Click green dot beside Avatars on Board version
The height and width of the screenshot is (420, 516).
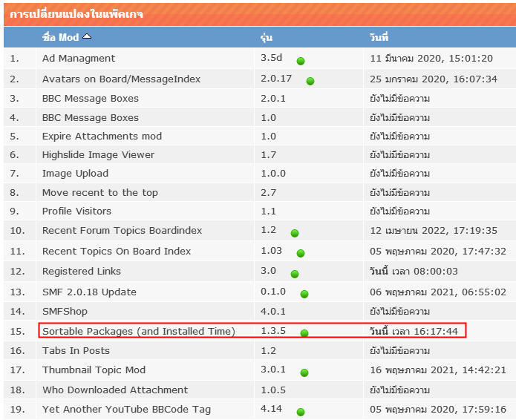pyautogui.click(x=310, y=81)
